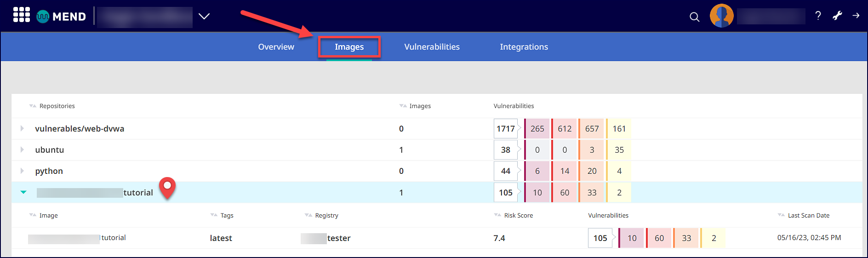Open the help question mark icon

(x=818, y=16)
